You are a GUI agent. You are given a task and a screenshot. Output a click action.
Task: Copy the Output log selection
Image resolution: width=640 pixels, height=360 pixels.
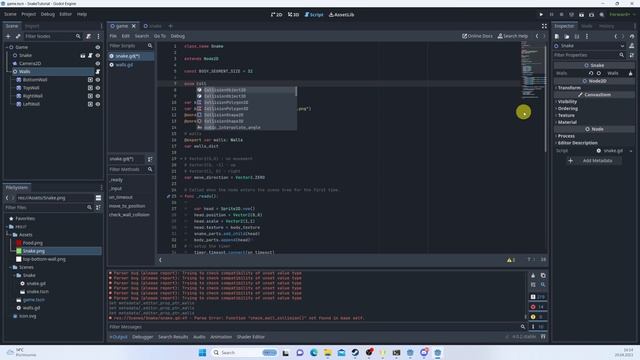pyautogui.click(x=543, y=276)
